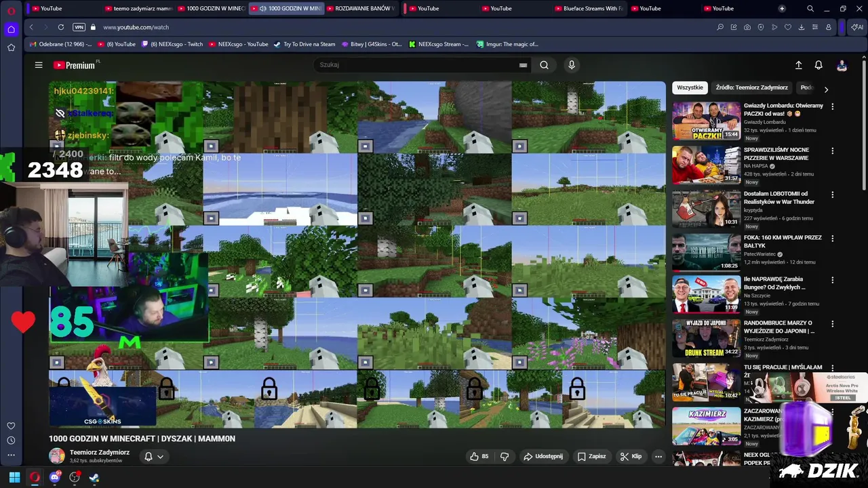This screenshot has width=868, height=488.
Task: Open Gwiazdy Lombardu paczki video thumbnail
Action: pyautogui.click(x=706, y=121)
